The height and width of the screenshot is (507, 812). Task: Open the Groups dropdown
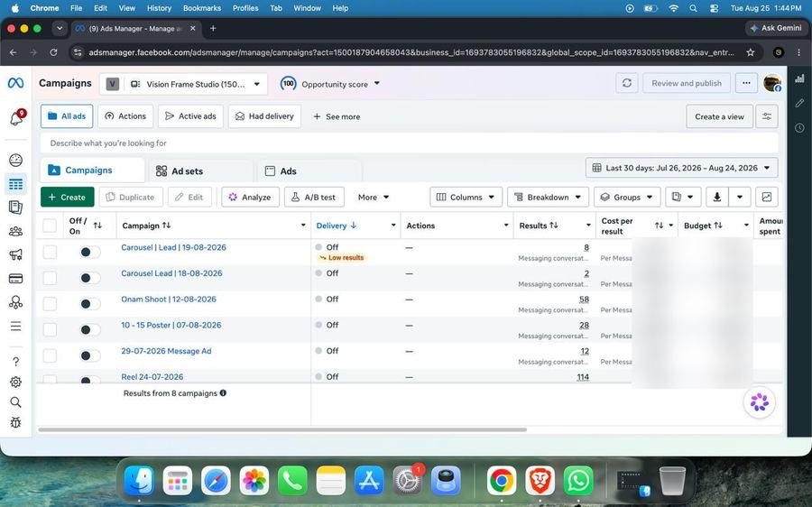[627, 197]
